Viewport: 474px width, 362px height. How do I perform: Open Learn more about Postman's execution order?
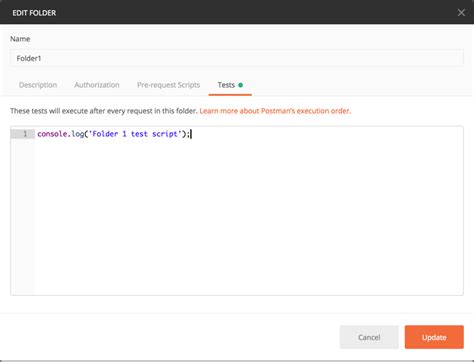pyautogui.click(x=275, y=111)
